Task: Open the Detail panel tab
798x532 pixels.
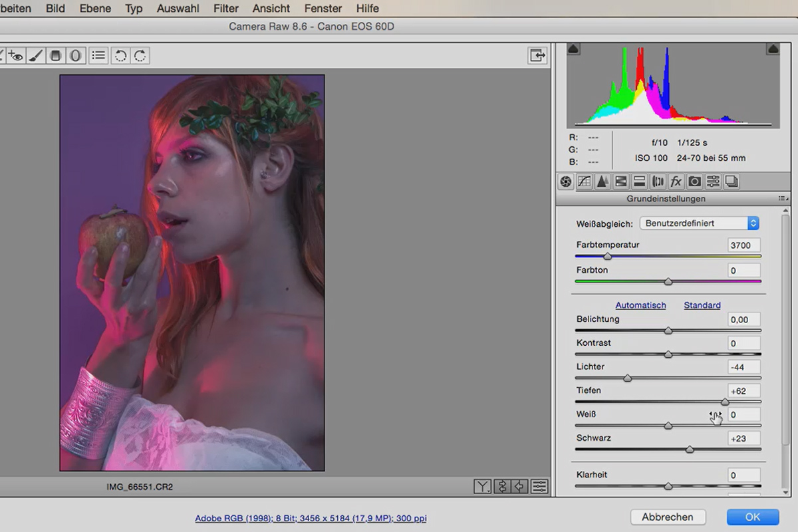Action: pos(602,182)
